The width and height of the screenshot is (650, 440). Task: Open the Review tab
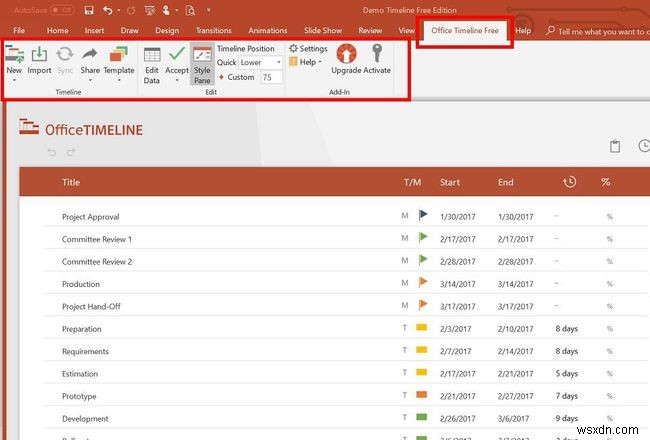(x=370, y=30)
